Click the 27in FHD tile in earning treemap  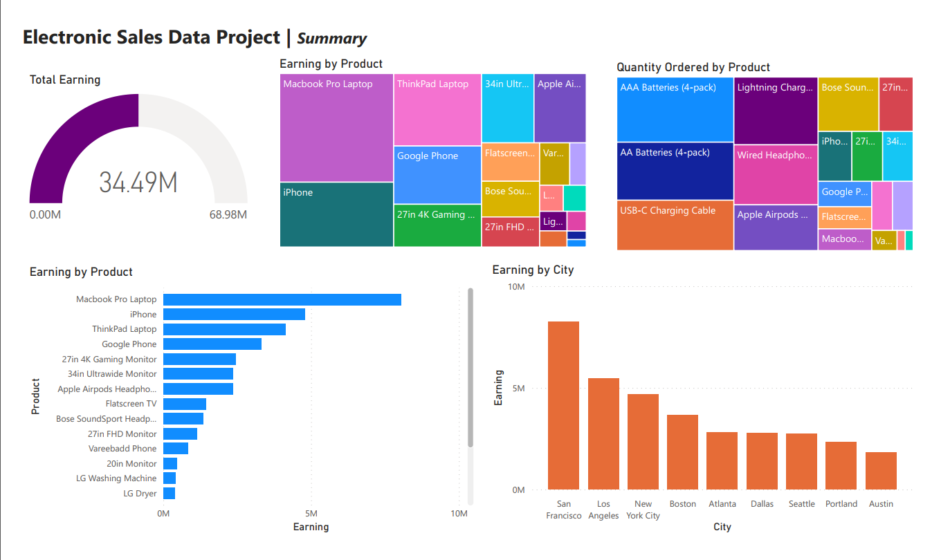[511, 232]
